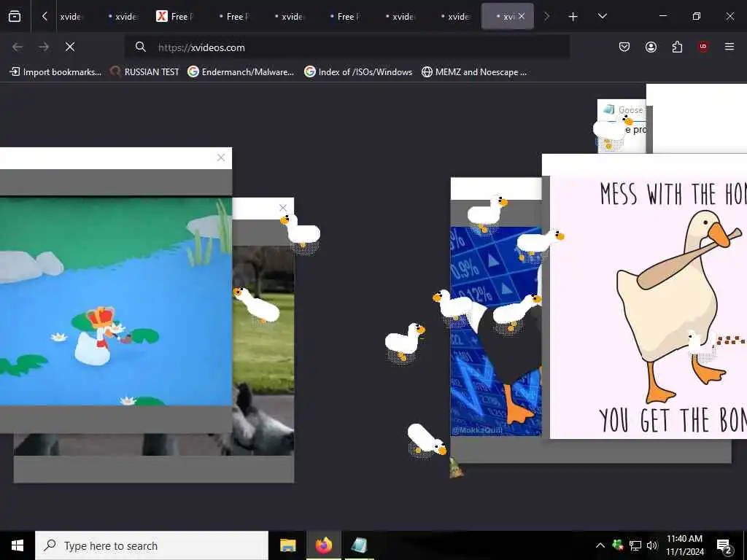Open the Index of /ISOs/Windows bookmark
This screenshot has width=747, height=560.
pyautogui.click(x=358, y=72)
